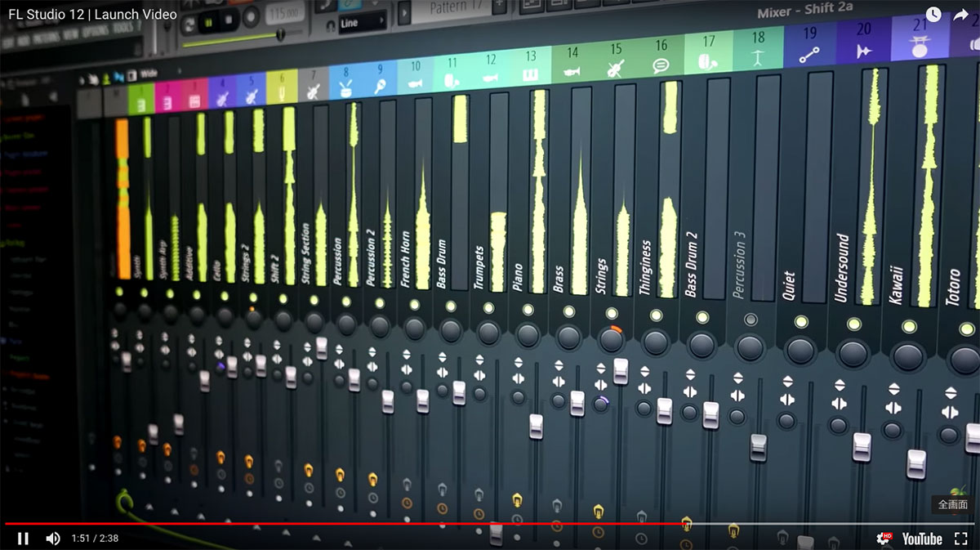Image resolution: width=980 pixels, height=550 pixels.
Task: Mute the Bass Drum 2 track LED
Action: 702,317
